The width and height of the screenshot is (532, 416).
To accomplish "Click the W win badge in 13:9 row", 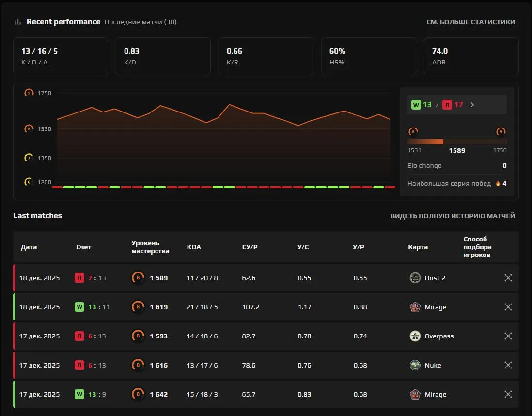I will click(x=79, y=394).
